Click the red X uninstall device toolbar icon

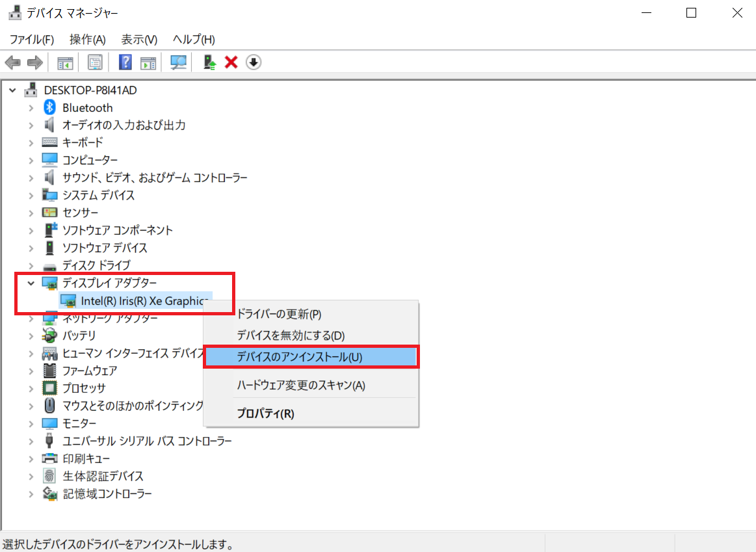coord(231,62)
